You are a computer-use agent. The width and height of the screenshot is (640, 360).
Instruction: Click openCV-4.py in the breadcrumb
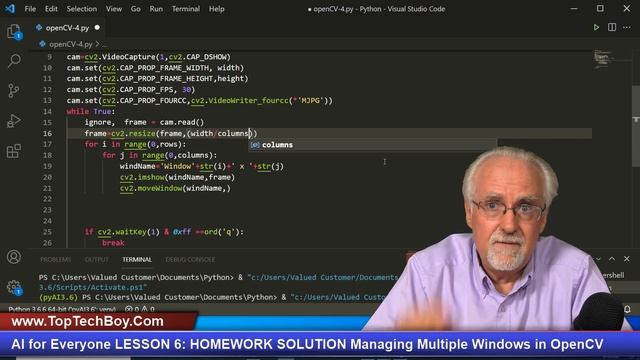click(70, 44)
